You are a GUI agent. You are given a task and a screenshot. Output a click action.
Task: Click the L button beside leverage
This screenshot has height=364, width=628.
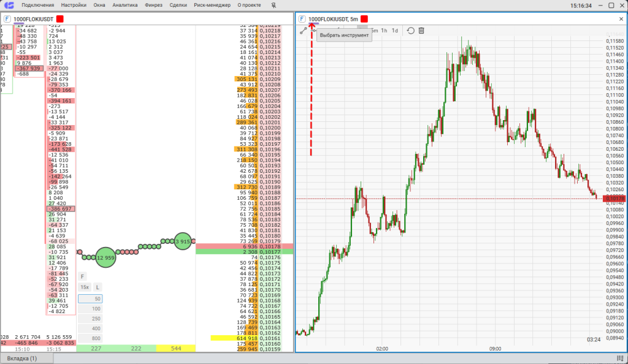pos(98,287)
